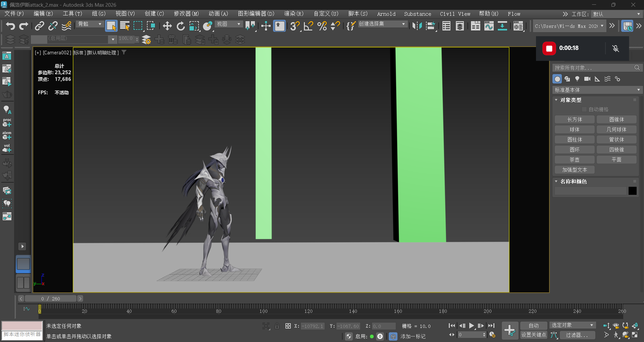The width and height of the screenshot is (644, 342).
Task: Activate the Select and Scale tool
Action: 194,26
